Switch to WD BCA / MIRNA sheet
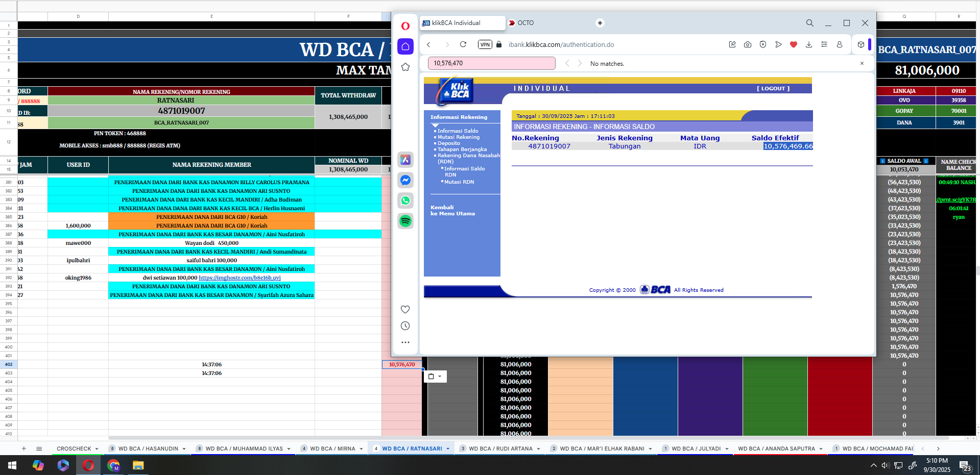980x475 pixels. pyautogui.click(x=332, y=449)
